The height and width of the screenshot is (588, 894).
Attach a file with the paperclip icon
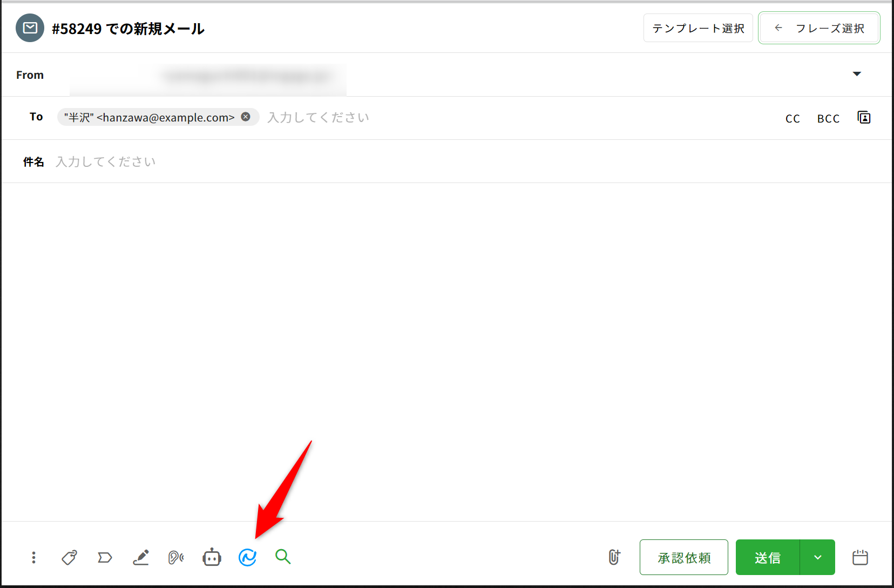point(614,557)
